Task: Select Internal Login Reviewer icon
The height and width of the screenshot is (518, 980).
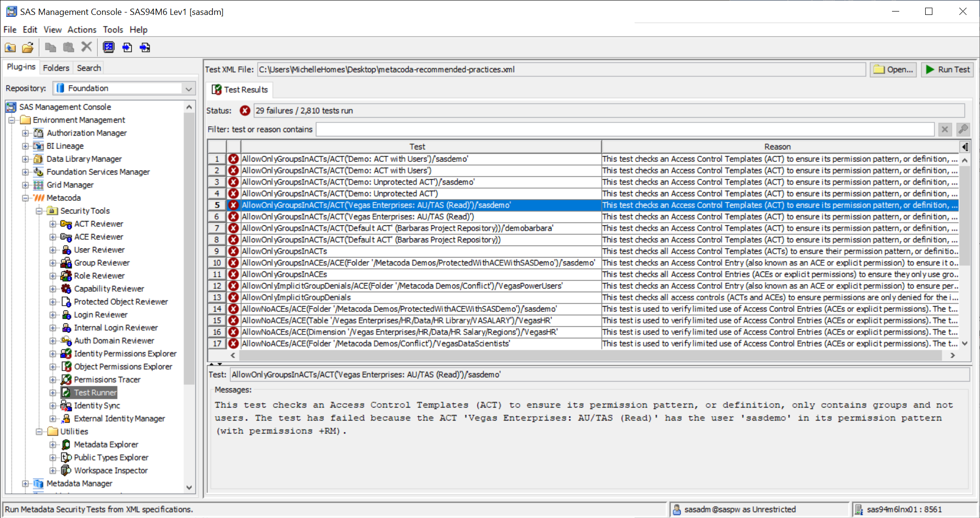Action: pyautogui.click(x=66, y=328)
